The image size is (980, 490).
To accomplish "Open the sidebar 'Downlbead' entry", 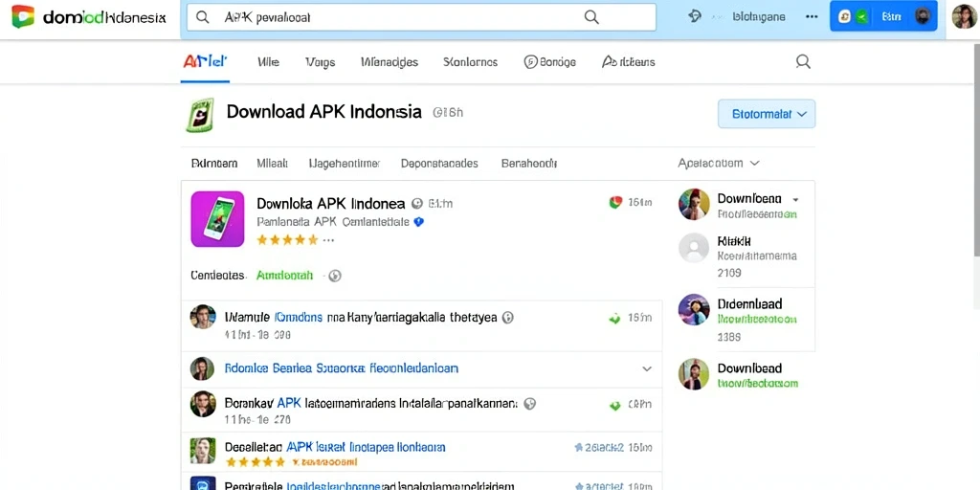I will pos(749,368).
